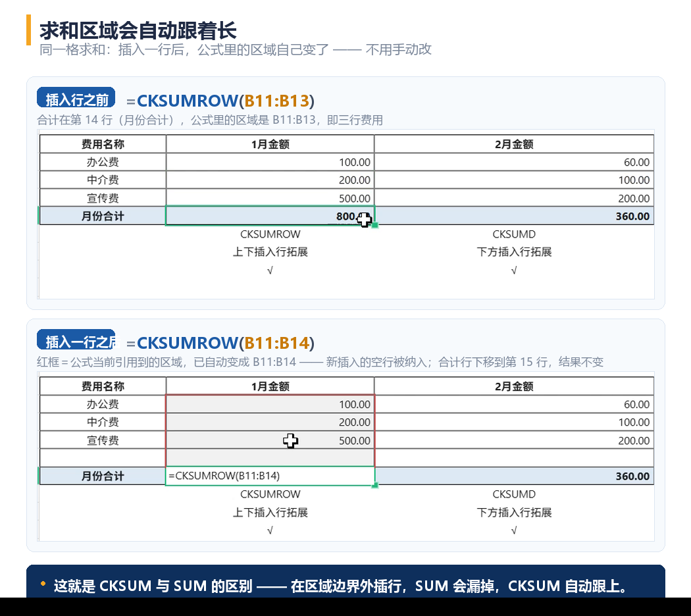Click the 插入行之前 badge
Screen dimensions: 691x616
tap(76, 98)
